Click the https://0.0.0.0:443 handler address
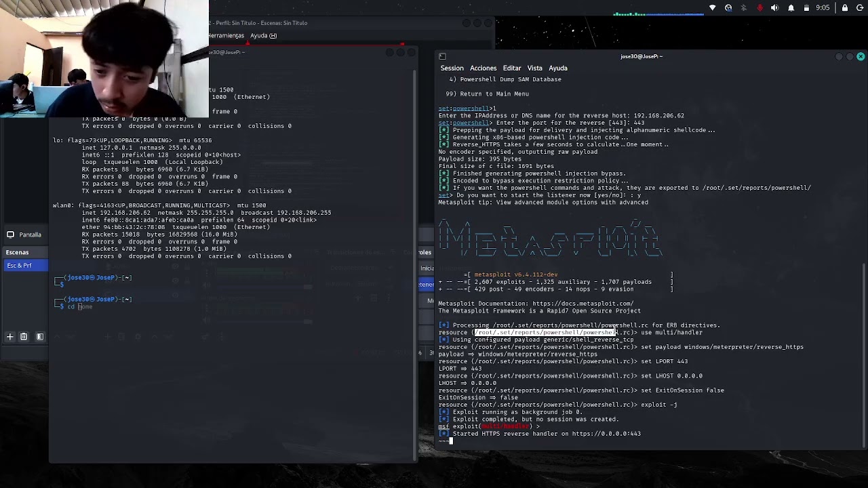Screen dimensions: 868x488 point(606,434)
